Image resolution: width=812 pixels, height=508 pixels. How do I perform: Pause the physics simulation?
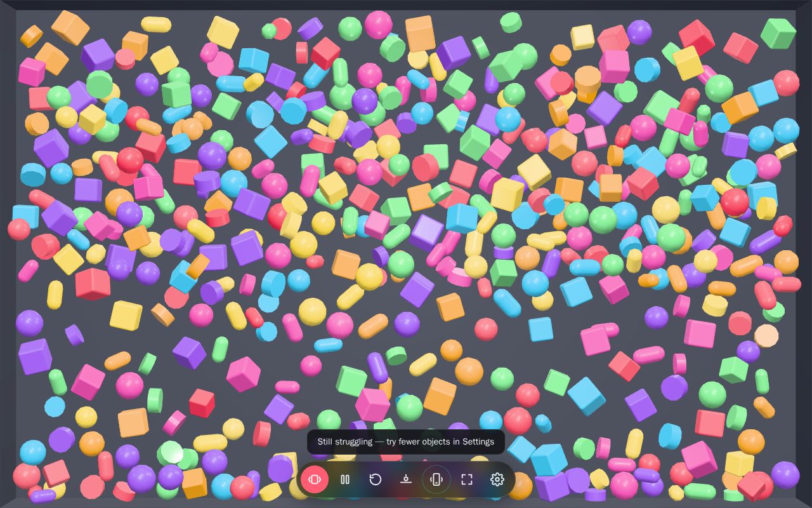345,479
